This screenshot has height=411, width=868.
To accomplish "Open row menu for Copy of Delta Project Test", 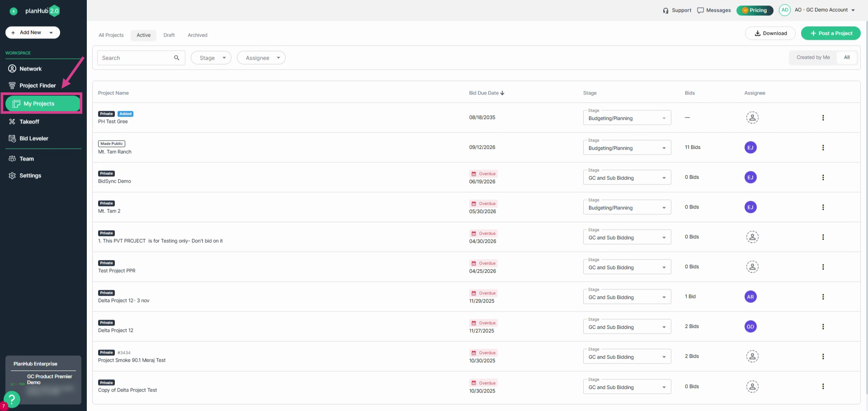I will 823,386.
